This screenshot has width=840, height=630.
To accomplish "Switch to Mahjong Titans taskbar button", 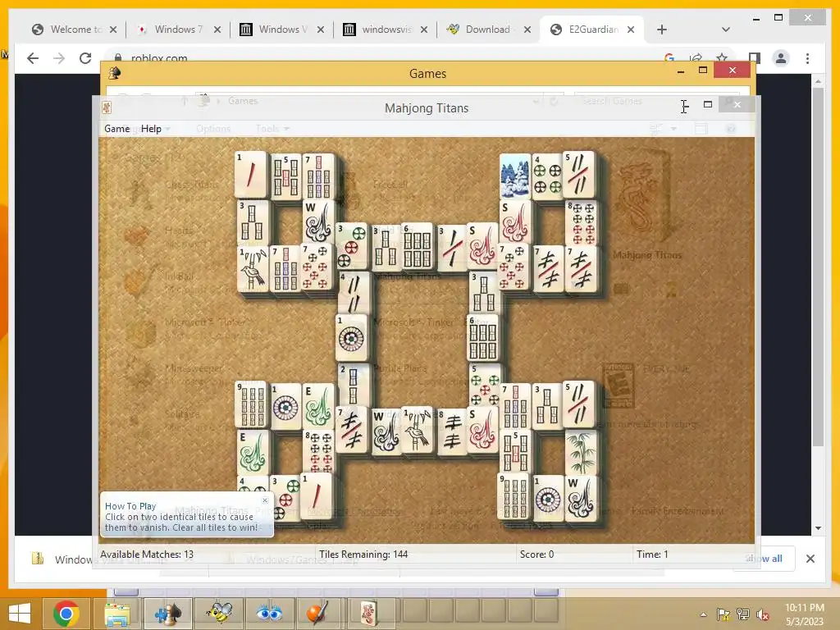I will [x=370, y=613].
